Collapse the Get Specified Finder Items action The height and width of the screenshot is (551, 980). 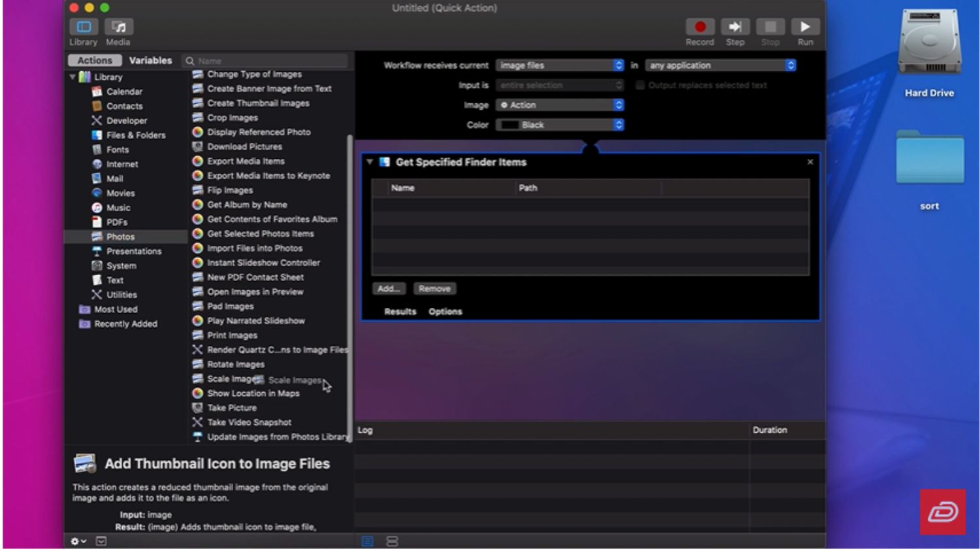coord(370,162)
